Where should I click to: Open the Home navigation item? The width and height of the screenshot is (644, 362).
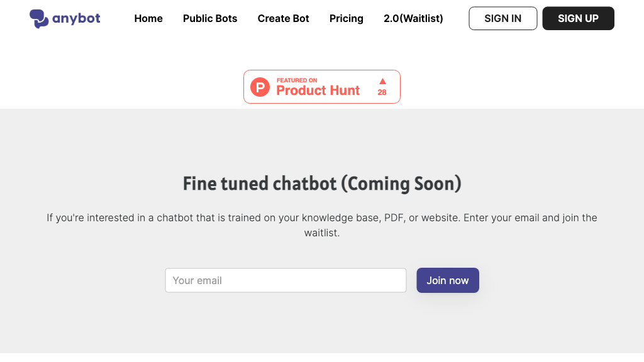148,18
